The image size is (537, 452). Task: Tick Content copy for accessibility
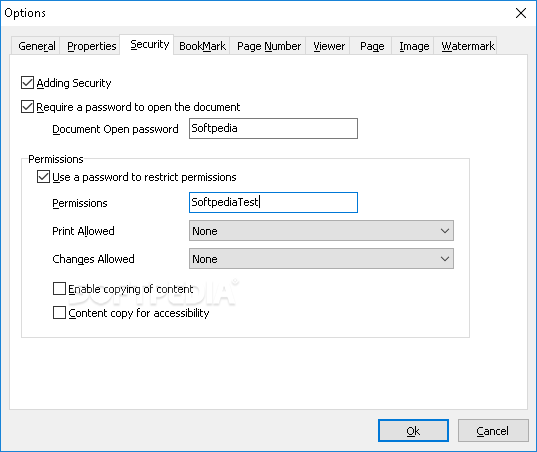click(59, 313)
